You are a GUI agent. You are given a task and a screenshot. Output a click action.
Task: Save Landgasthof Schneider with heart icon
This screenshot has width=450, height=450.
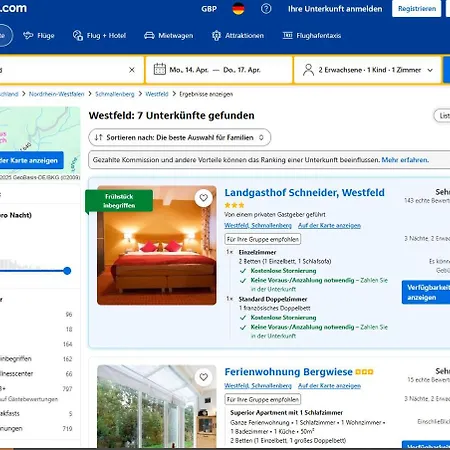click(x=204, y=198)
